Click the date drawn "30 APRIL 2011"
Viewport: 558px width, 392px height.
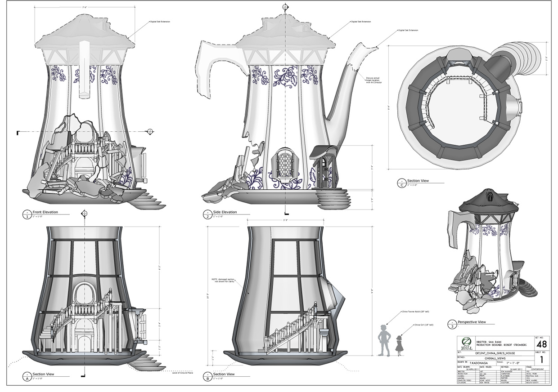pos(473,369)
